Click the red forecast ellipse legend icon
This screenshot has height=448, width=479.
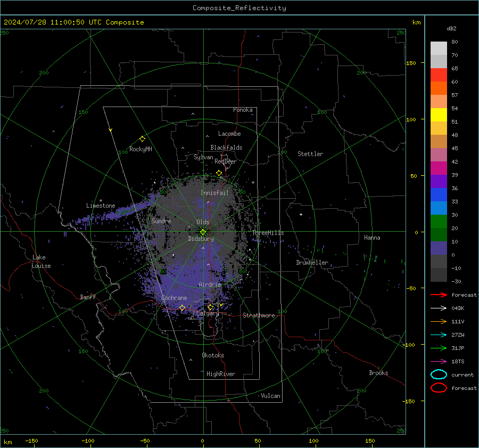pos(439,388)
